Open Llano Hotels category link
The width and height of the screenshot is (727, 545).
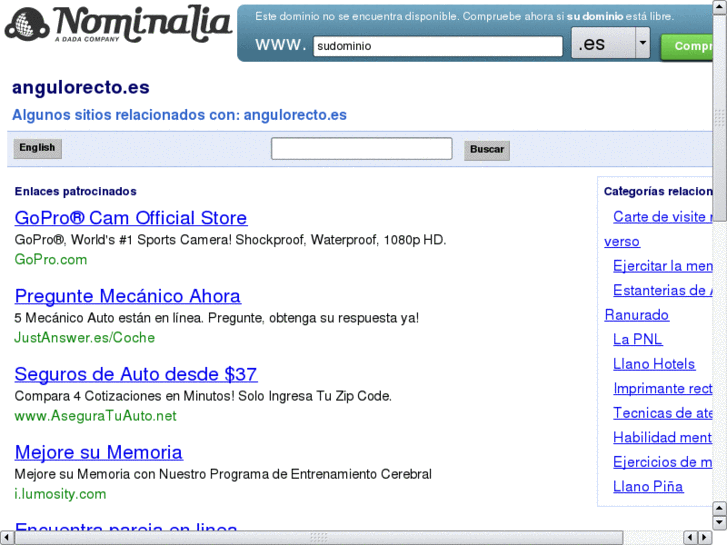[x=654, y=364]
